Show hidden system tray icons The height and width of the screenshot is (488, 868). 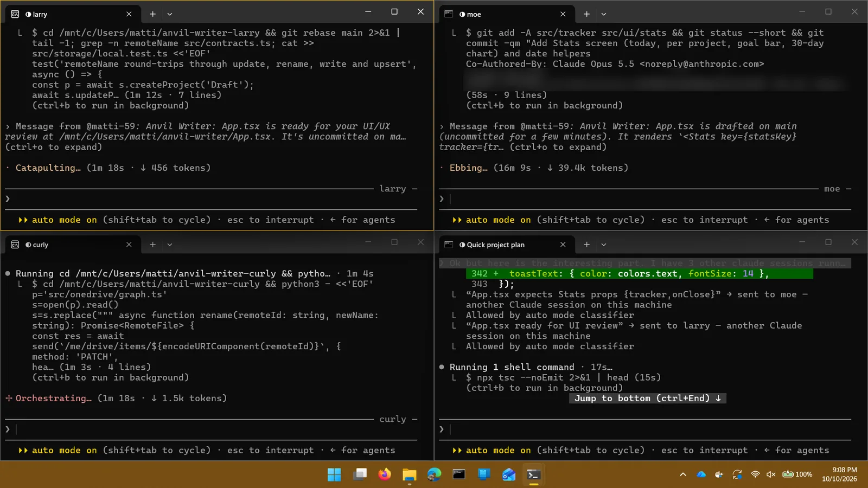click(x=683, y=474)
